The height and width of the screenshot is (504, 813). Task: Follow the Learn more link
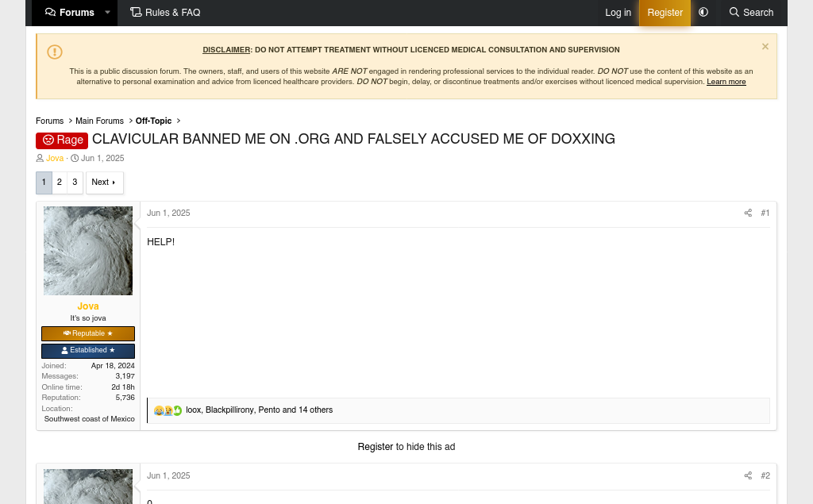click(x=726, y=82)
